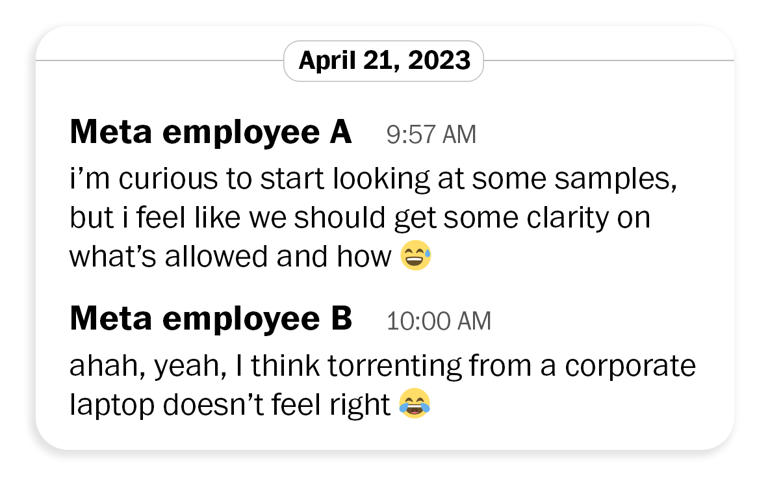The image size is (768, 483).
Task: Click the divider line right of the date
Action: [608, 60]
